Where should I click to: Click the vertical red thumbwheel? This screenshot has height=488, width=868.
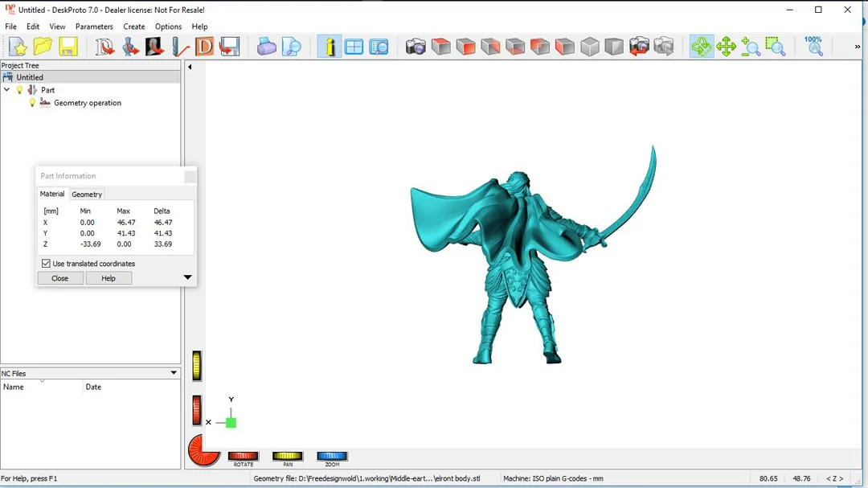point(197,411)
